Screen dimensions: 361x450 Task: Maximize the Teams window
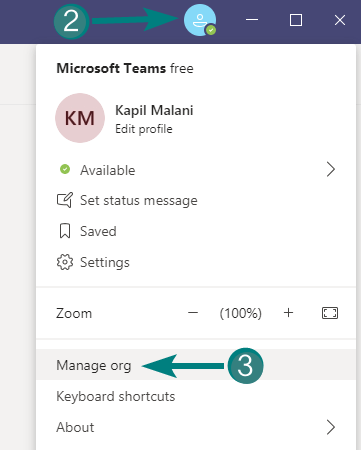pyautogui.click(x=296, y=20)
